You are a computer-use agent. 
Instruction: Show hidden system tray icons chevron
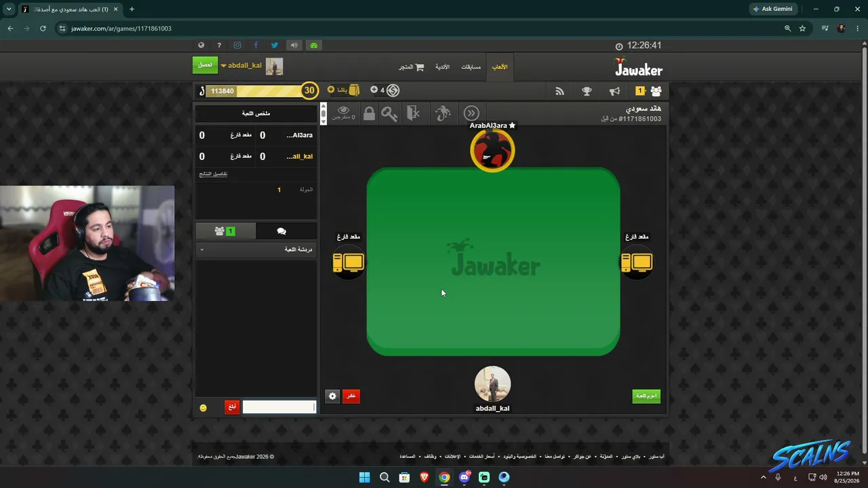[x=763, y=477]
